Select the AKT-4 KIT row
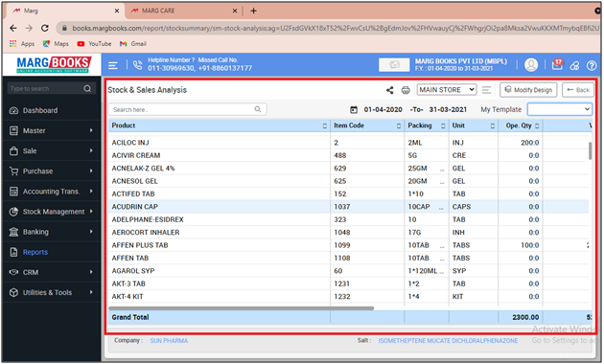604x364 pixels. click(348, 297)
